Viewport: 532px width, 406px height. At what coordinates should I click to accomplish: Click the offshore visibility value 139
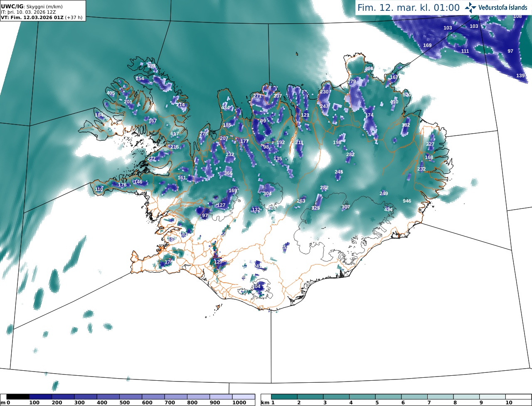[520, 76]
